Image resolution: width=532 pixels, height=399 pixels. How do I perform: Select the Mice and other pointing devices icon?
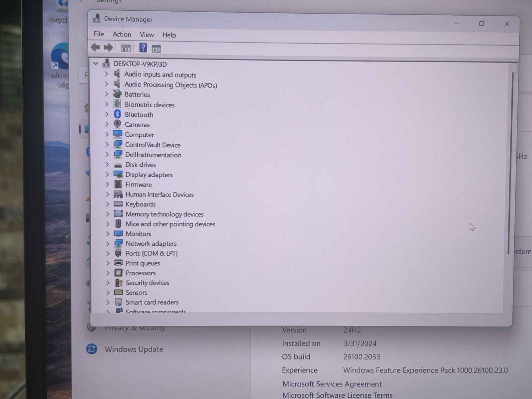(x=118, y=223)
